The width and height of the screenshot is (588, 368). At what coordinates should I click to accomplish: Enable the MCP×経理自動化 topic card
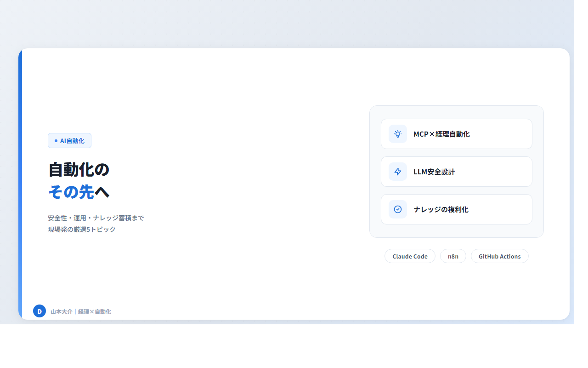click(x=456, y=134)
